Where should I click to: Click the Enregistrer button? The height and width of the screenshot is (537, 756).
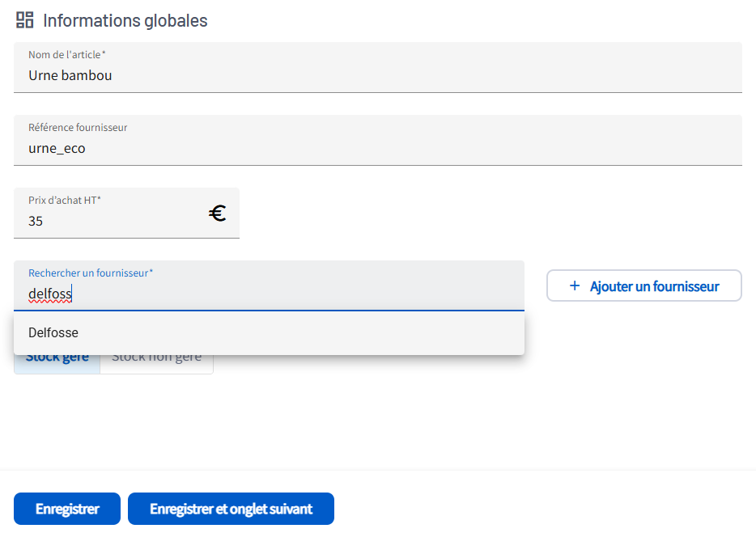[67, 509]
